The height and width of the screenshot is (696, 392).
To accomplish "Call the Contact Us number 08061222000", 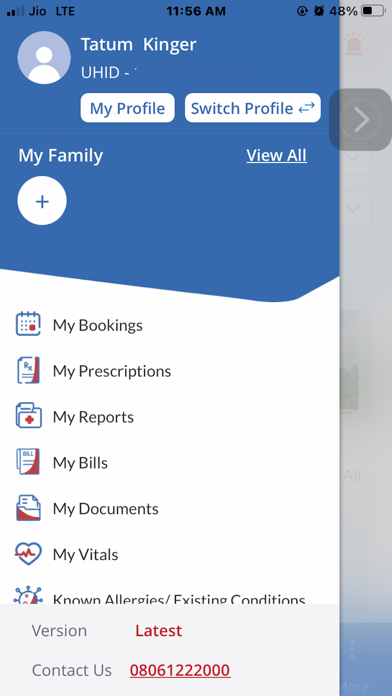I will [x=180, y=670].
